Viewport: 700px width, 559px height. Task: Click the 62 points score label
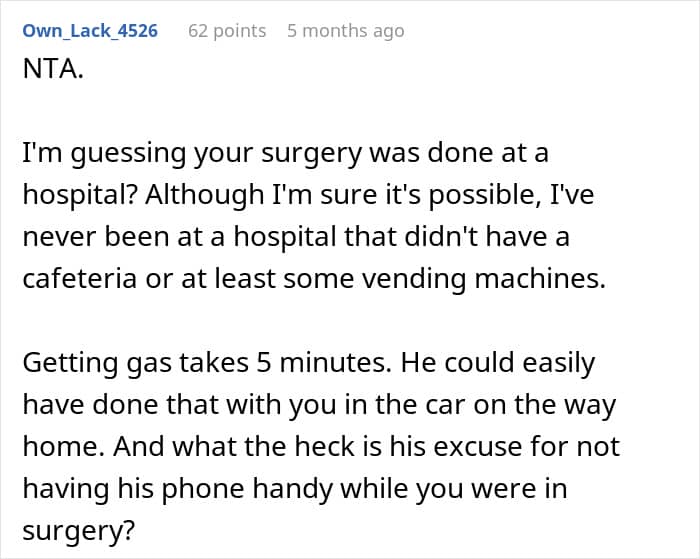coord(227,31)
